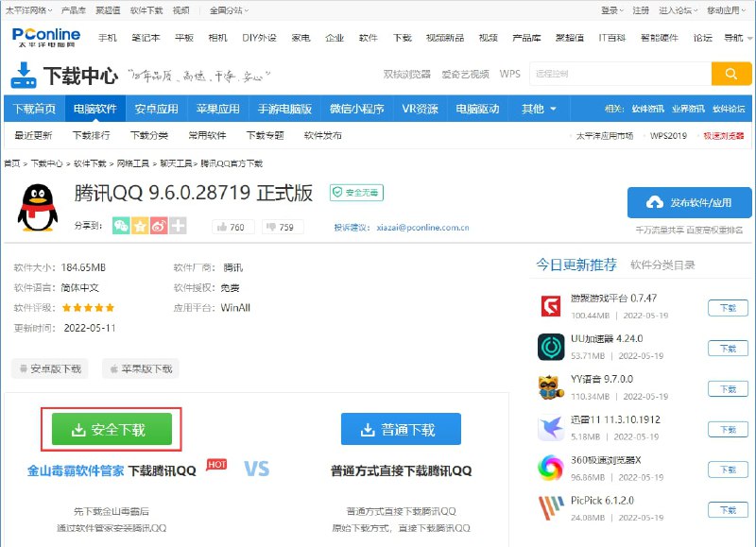The image size is (756, 547).
Task: Expand the 登录 dropdown
Action: click(611, 10)
